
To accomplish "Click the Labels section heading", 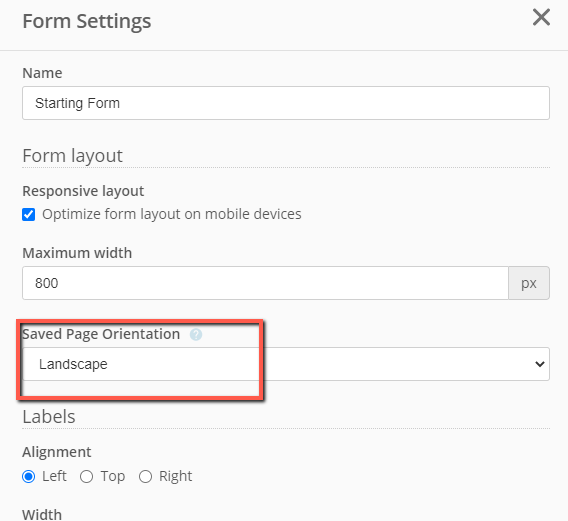I will point(49,417).
